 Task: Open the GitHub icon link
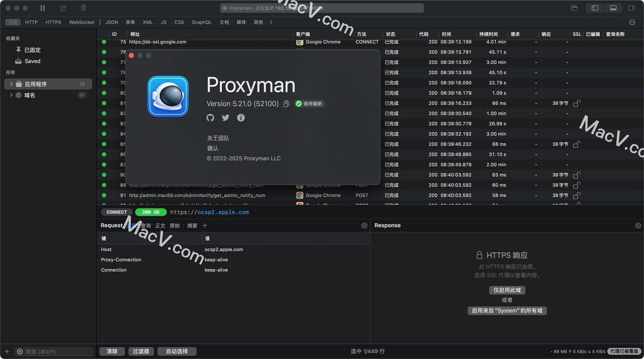(210, 118)
